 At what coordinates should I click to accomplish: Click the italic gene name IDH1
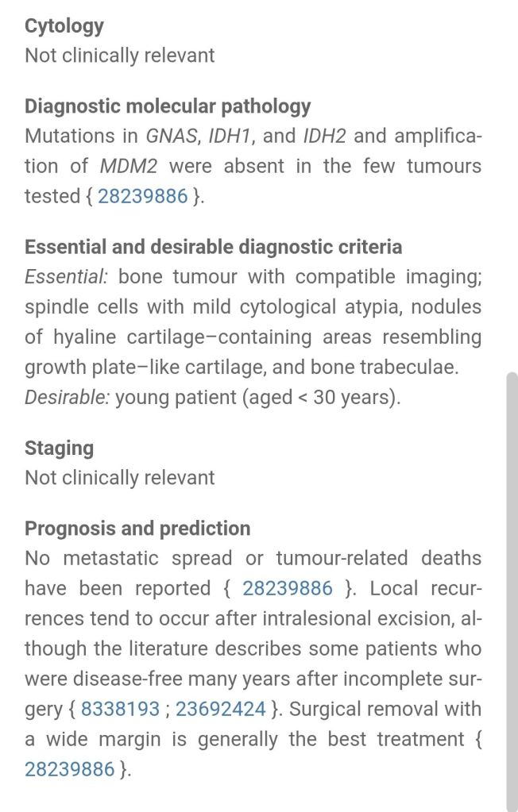pyautogui.click(x=229, y=136)
